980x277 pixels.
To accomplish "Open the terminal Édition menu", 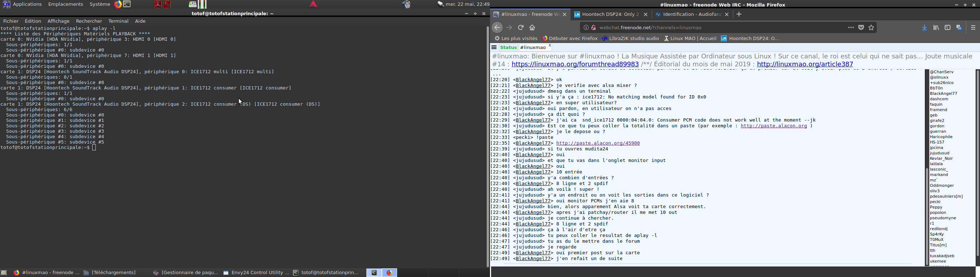I will (33, 21).
